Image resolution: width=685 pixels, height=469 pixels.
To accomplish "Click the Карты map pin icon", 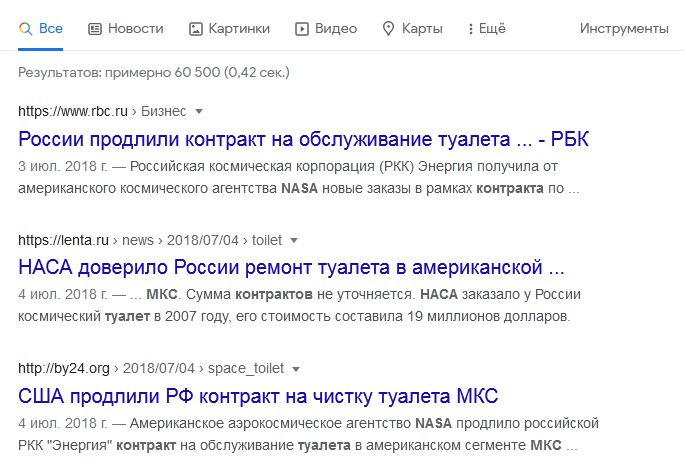I will click(x=388, y=29).
